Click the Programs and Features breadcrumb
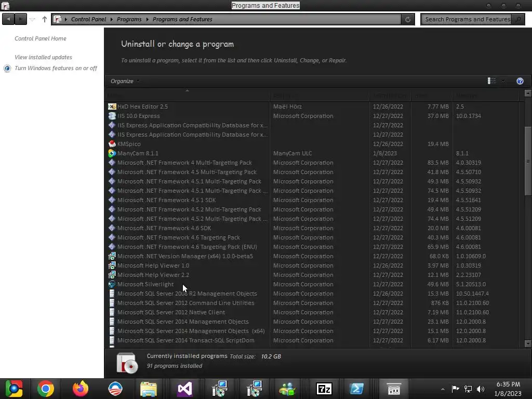This screenshot has width=532, height=399. (182, 19)
